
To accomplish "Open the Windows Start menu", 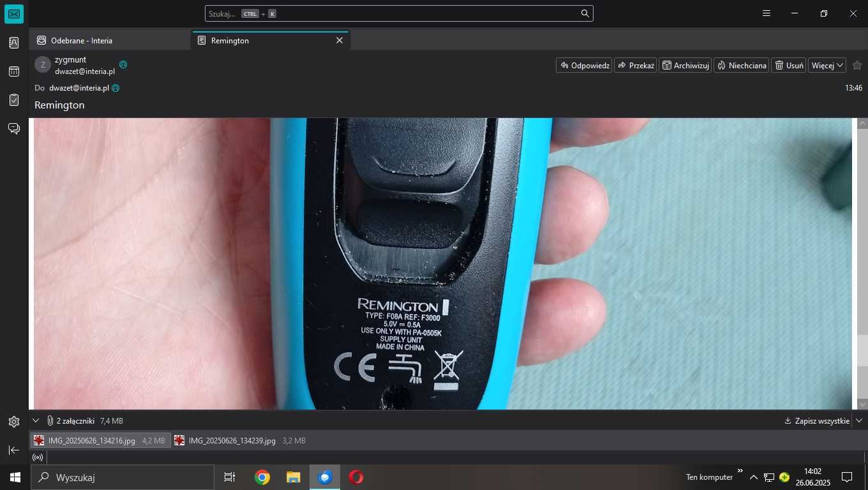I will click(15, 477).
